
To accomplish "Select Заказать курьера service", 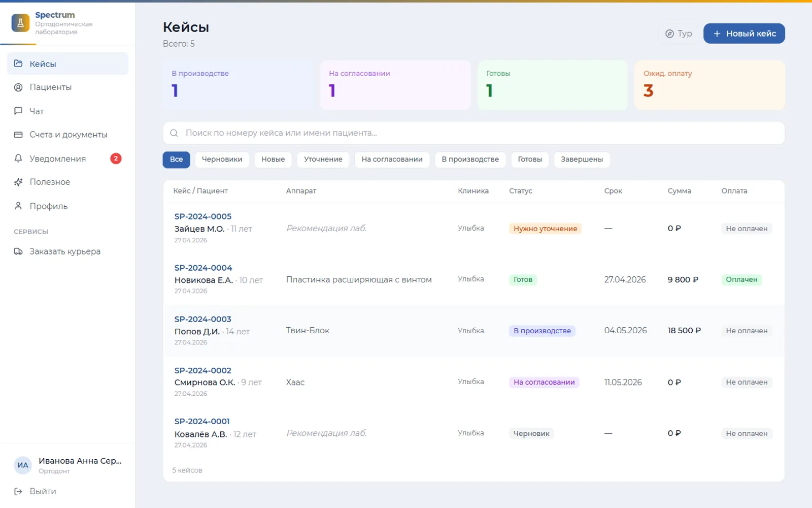I will [67, 251].
